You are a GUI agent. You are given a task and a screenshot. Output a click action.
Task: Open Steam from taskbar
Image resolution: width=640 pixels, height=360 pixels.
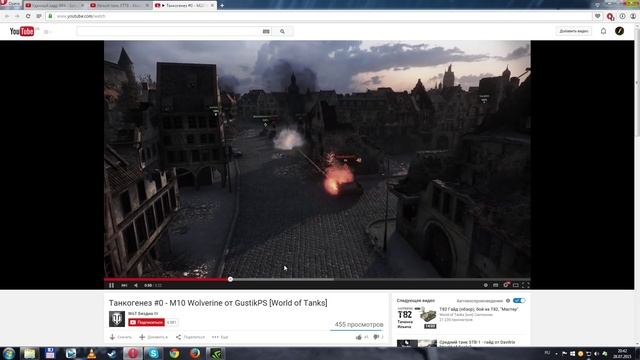coord(112,353)
